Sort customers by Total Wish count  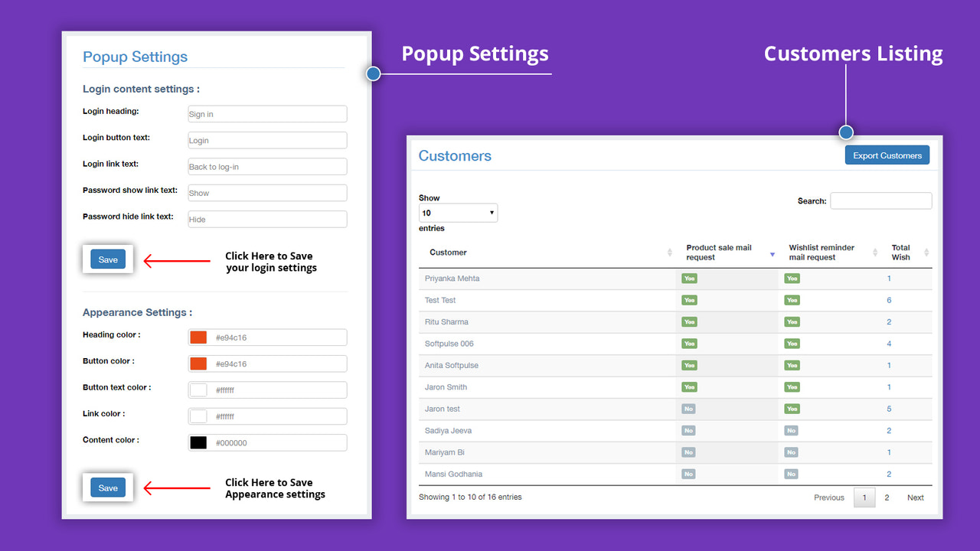901,252
